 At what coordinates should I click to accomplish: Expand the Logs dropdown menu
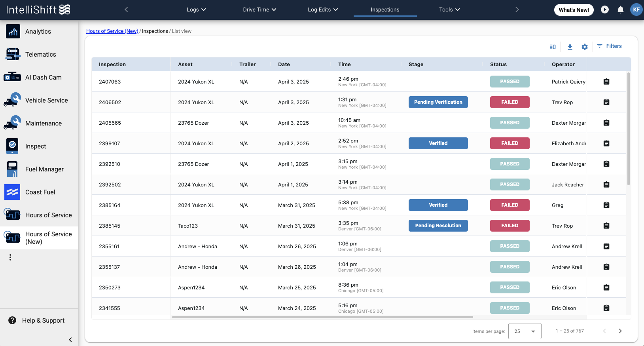196,10
